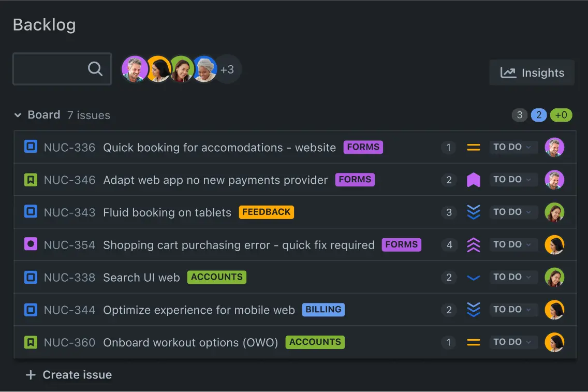Click the search magnifier icon
The height and width of the screenshot is (392, 588).
click(x=95, y=69)
